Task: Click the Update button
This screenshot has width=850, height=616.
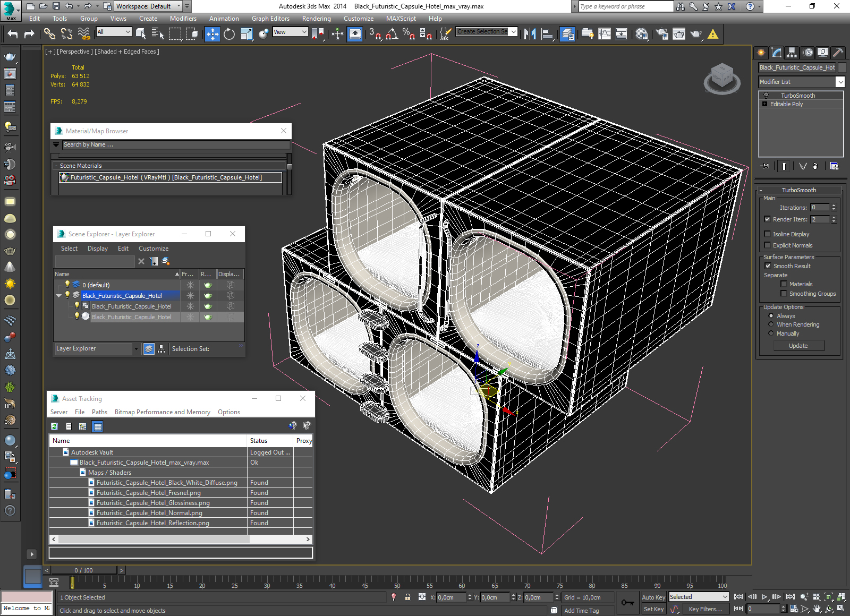Action: 798,346
